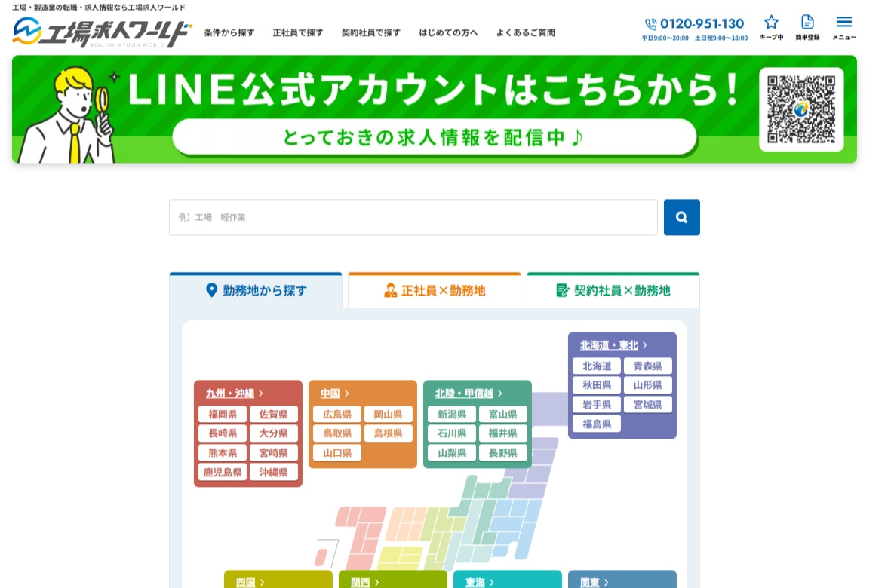Open the はじめての方へ menu item
891x588 pixels.
(x=449, y=32)
